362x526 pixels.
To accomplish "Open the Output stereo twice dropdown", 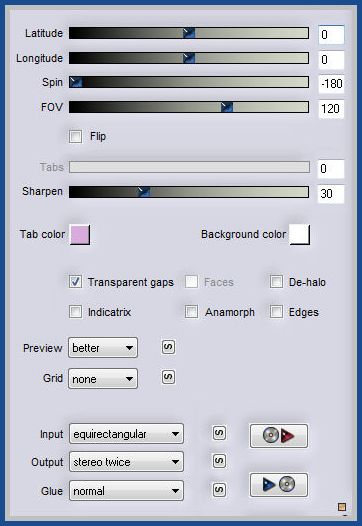I will coord(126,462).
